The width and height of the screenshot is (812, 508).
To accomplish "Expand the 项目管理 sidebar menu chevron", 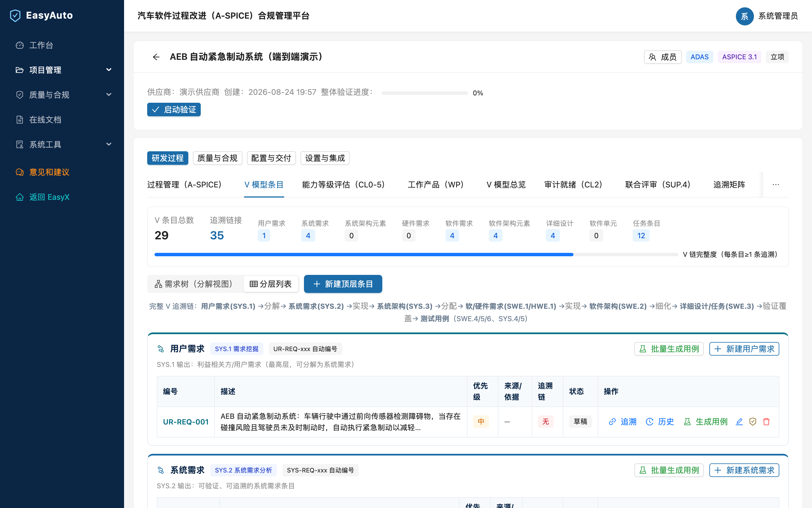I will coord(109,70).
